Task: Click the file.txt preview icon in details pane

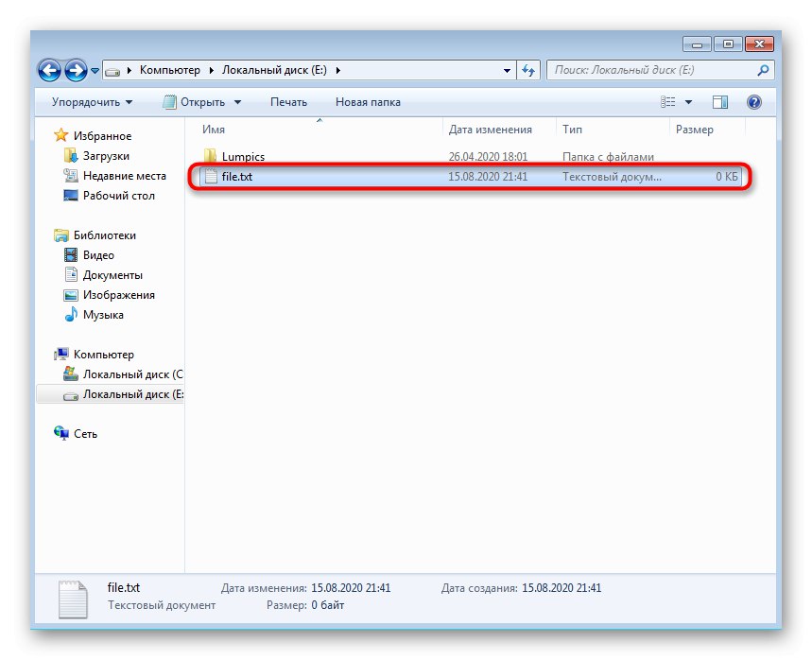Action: 73,599
